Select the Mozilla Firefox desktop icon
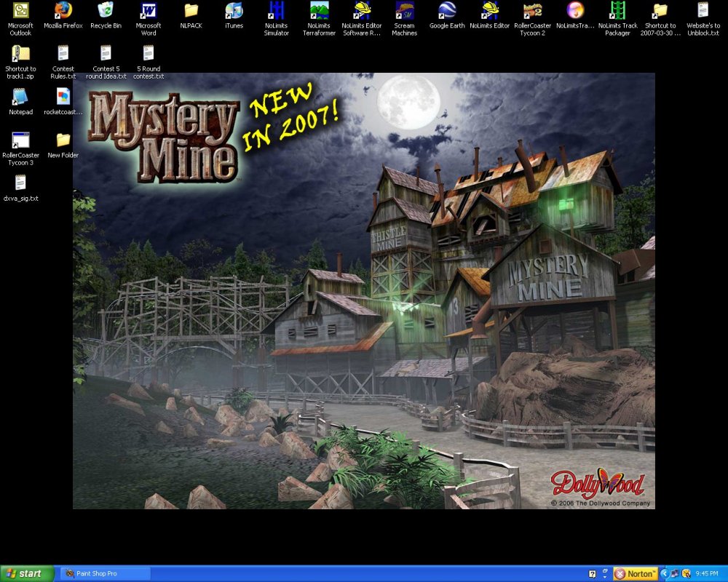Screen dimensions: 728x582 pos(63,11)
